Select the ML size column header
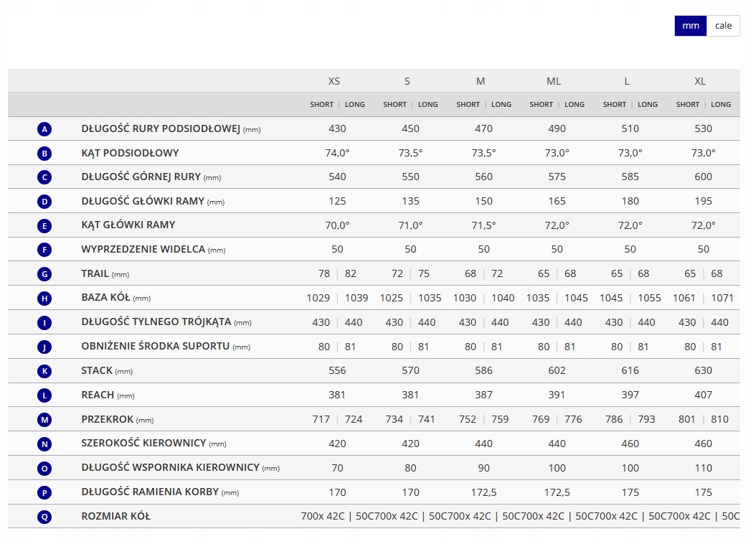 [554, 81]
